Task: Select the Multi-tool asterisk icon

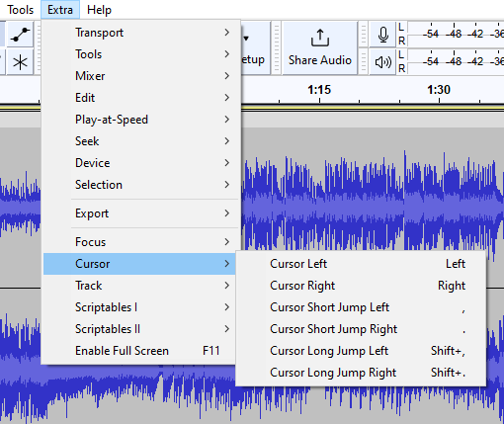Action: 20,62
